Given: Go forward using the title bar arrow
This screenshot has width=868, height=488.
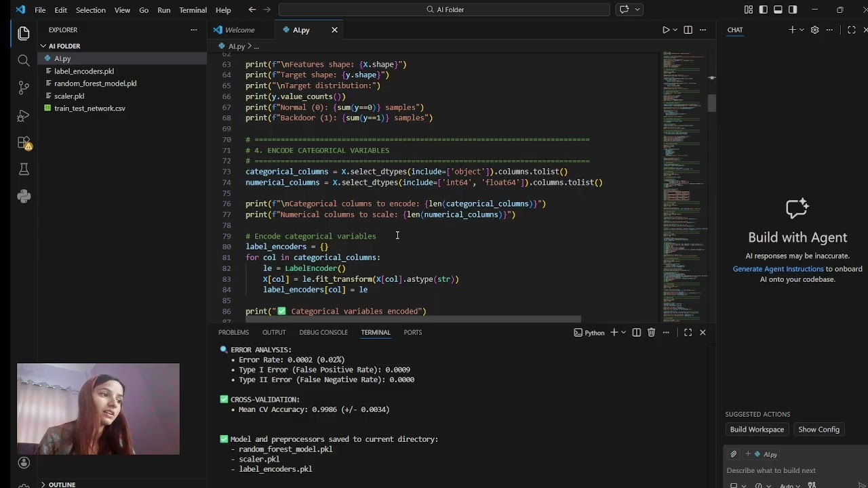Looking at the screenshot, I should click(x=269, y=9).
